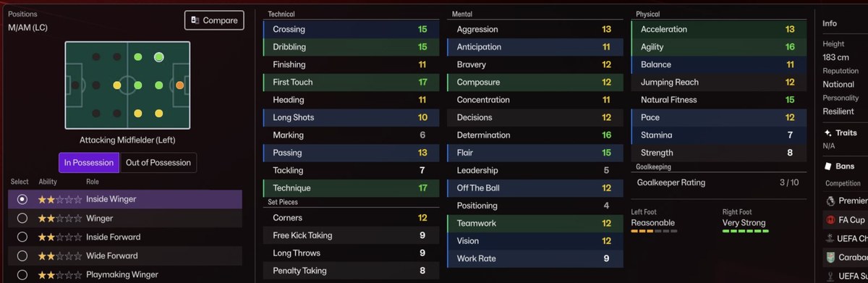Switch to Out of Possession tab
This screenshot has width=868, height=283.
pyautogui.click(x=158, y=162)
